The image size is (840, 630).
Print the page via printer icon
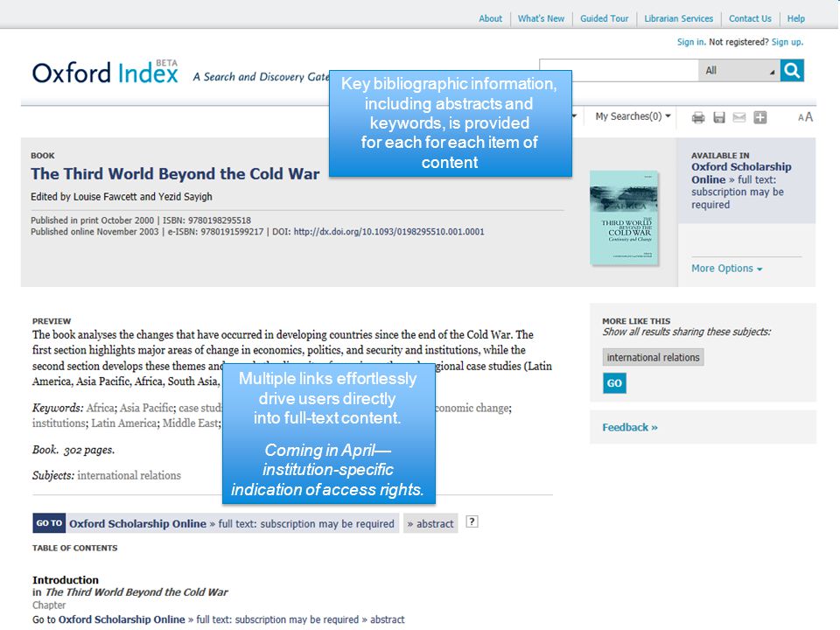pos(698,117)
